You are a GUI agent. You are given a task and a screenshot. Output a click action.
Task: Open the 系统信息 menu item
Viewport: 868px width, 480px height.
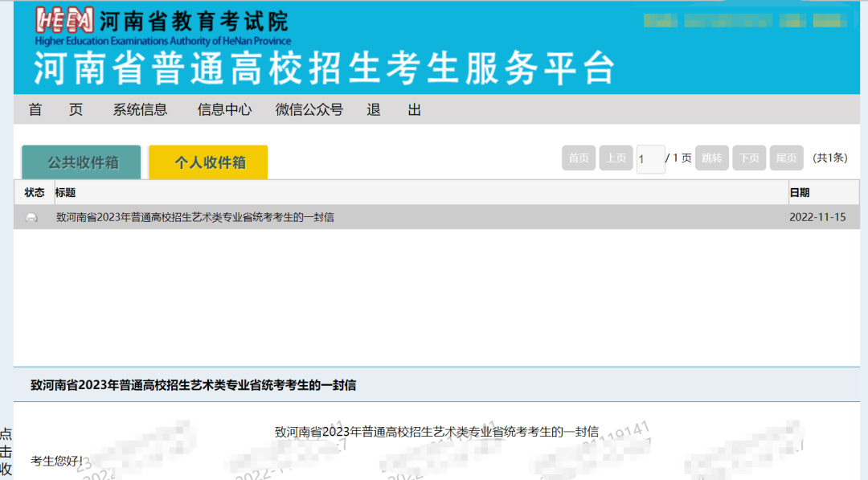(x=141, y=110)
